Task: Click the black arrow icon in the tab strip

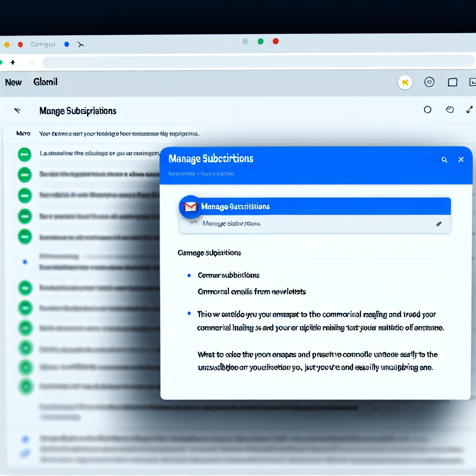Action: tap(80, 45)
